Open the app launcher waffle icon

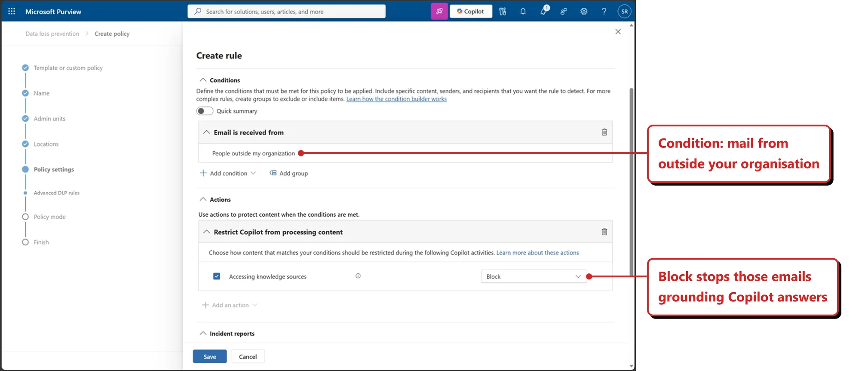(x=12, y=12)
